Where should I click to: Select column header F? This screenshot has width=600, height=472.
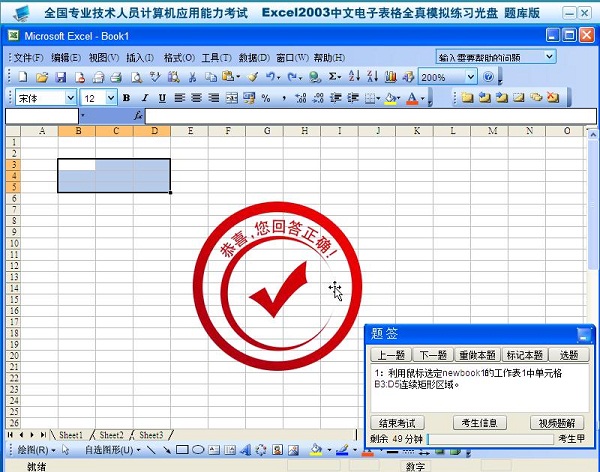pyautogui.click(x=228, y=131)
